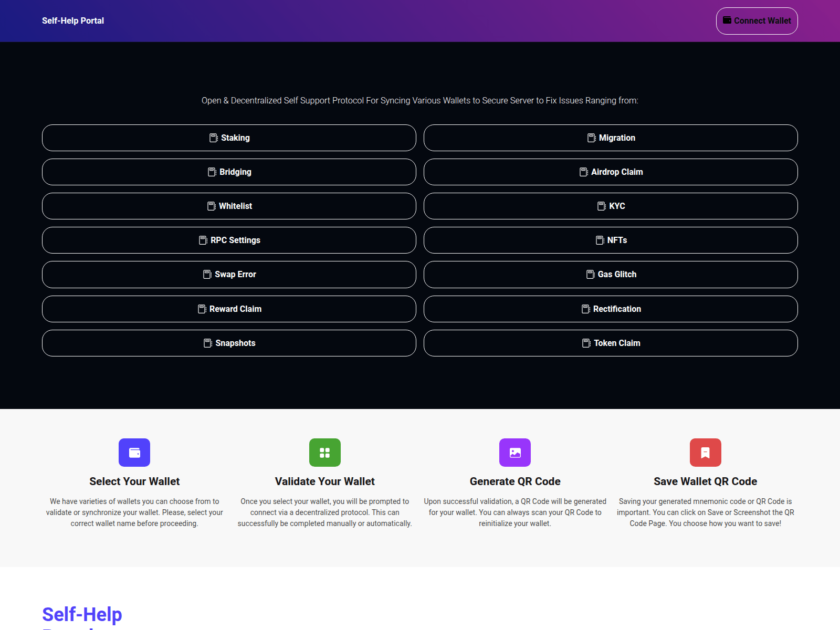Select the Snapshots button
The width and height of the screenshot is (840, 630).
(x=229, y=343)
